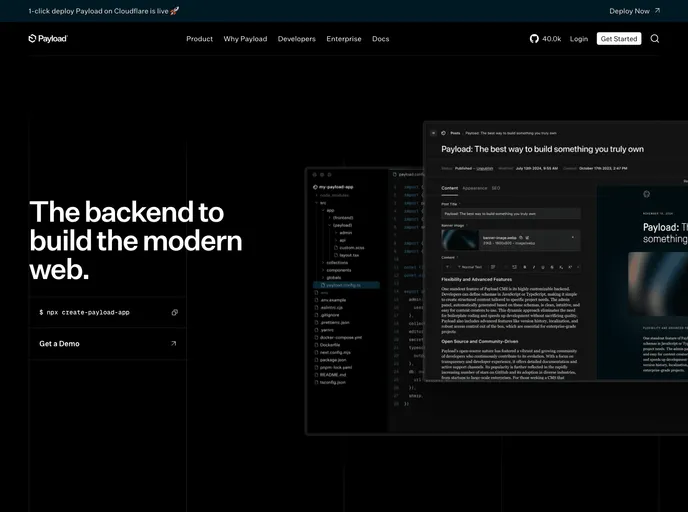Viewport: 688px width, 512px height.
Task: Click the Login link
Action: click(x=579, y=39)
